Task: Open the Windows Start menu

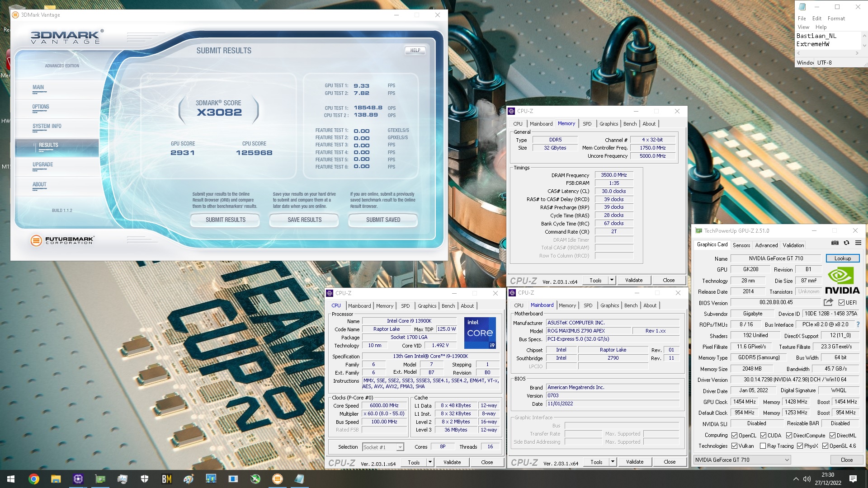Action: click(x=11, y=479)
